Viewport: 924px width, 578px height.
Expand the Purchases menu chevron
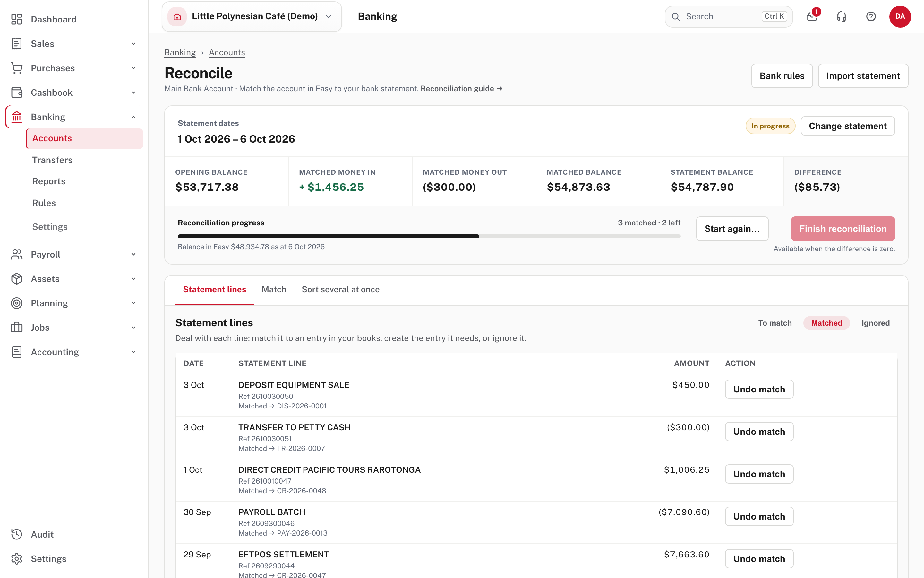click(134, 68)
